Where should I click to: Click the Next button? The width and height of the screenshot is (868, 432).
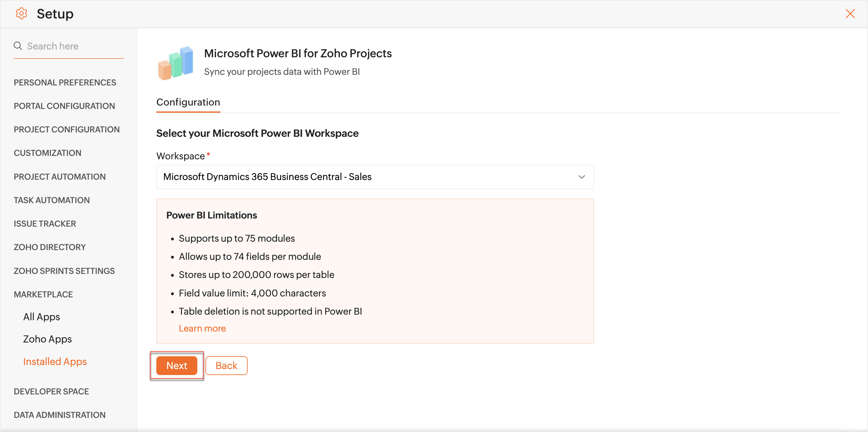click(177, 366)
